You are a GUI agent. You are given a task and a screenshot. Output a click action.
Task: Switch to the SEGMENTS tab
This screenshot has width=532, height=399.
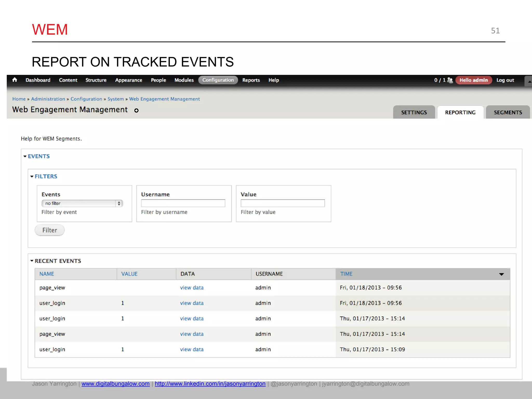(508, 112)
